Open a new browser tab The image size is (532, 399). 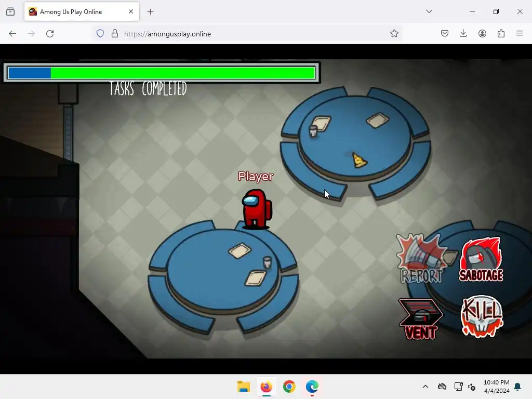(150, 12)
